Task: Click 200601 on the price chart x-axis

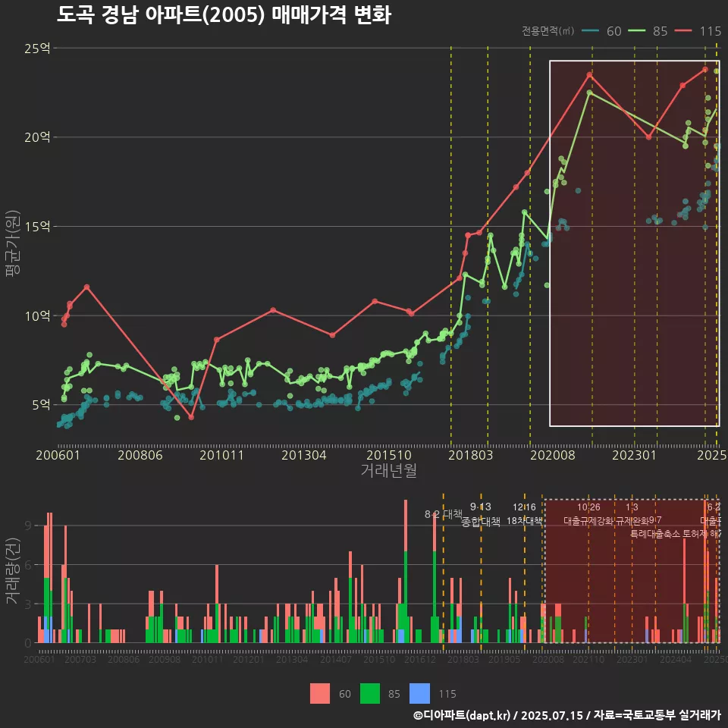Action: coord(58,455)
